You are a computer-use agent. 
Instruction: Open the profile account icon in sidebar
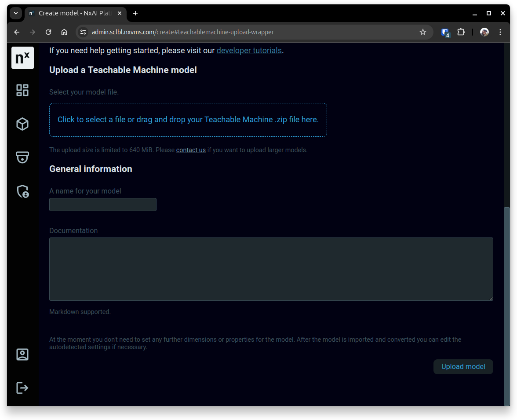click(x=22, y=354)
